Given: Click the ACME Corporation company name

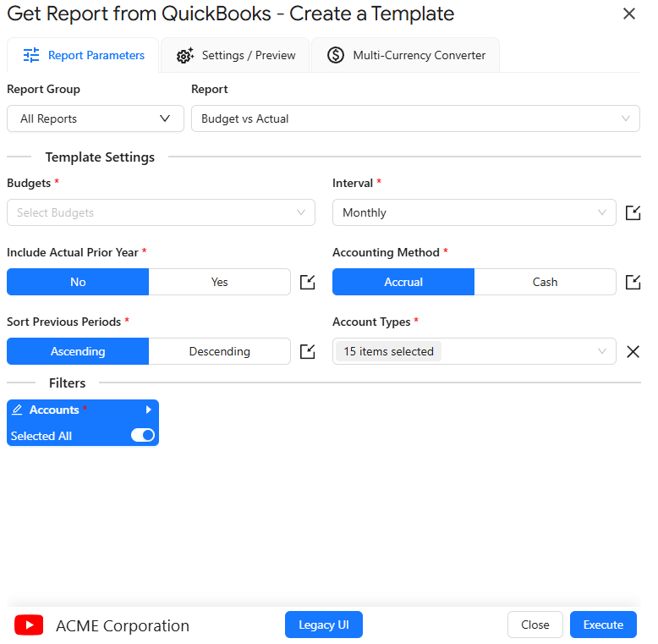Looking at the screenshot, I should [x=123, y=625].
